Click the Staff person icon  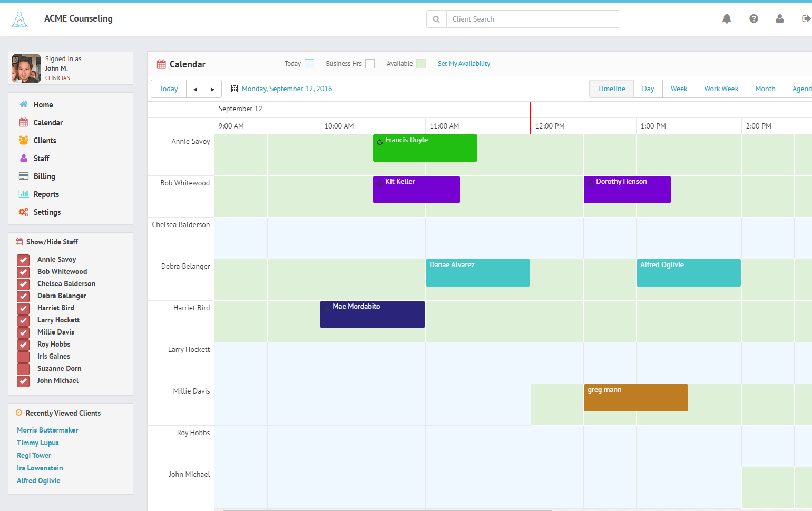(x=24, y=158)
